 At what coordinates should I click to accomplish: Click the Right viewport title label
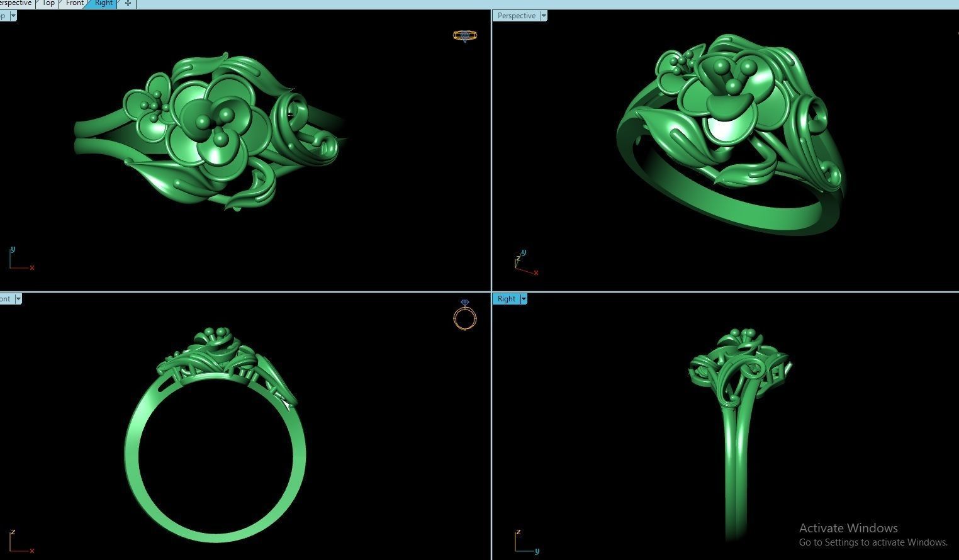pos(507,299)
